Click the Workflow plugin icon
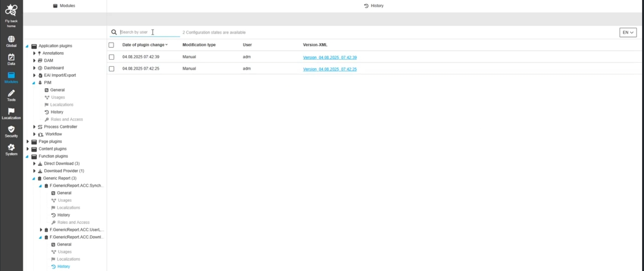 pyautogui.click(x=41, y=134)
